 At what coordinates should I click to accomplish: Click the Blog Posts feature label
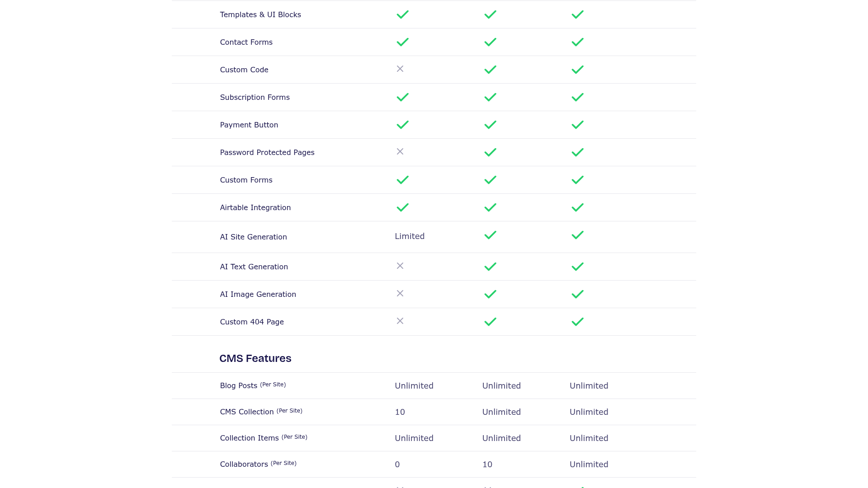239,386
